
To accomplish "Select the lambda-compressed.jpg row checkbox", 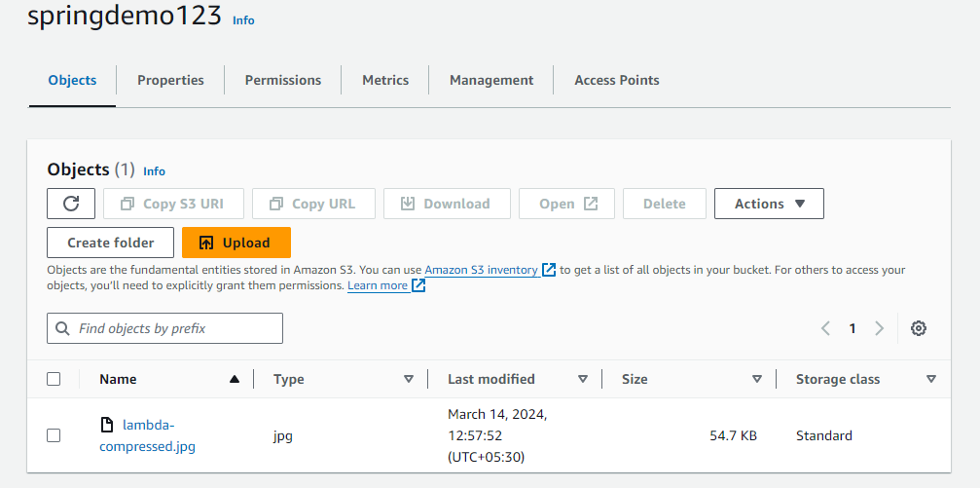I will pyautogui.click(x=54, y=435).
